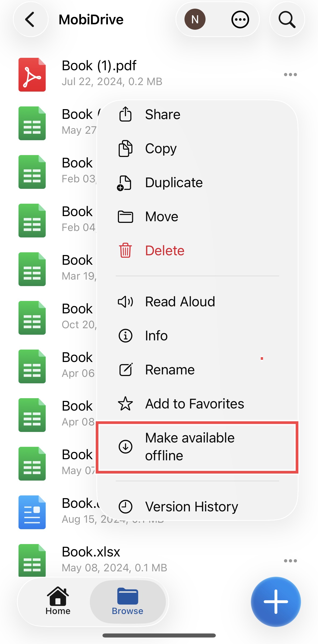Select Add to Favorites
The image size is (318, 644).
(197, 404)
